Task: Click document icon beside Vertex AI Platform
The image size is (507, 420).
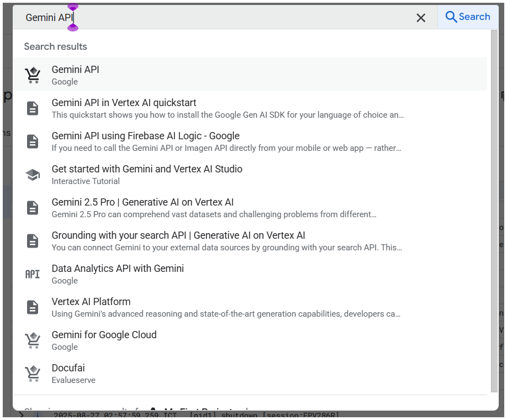Action: coord(33,307)
